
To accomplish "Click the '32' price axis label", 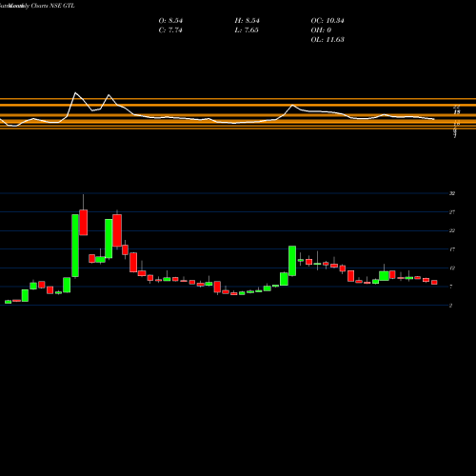I will pos(452,193).
